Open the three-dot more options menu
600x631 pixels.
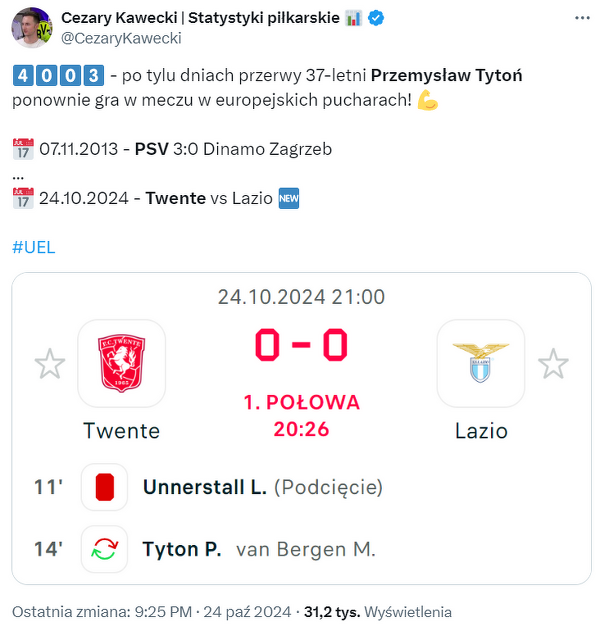coord(582,19)
